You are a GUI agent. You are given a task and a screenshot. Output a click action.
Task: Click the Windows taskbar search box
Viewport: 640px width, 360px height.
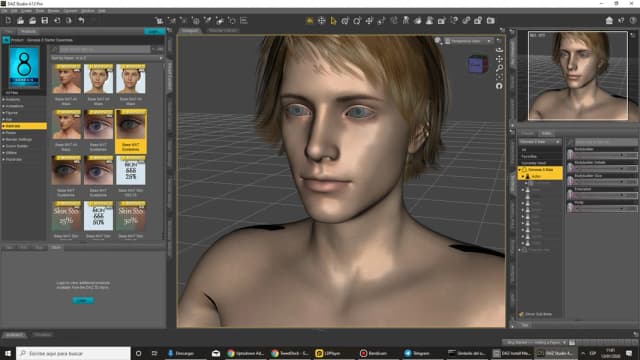[x=73, y=353]
